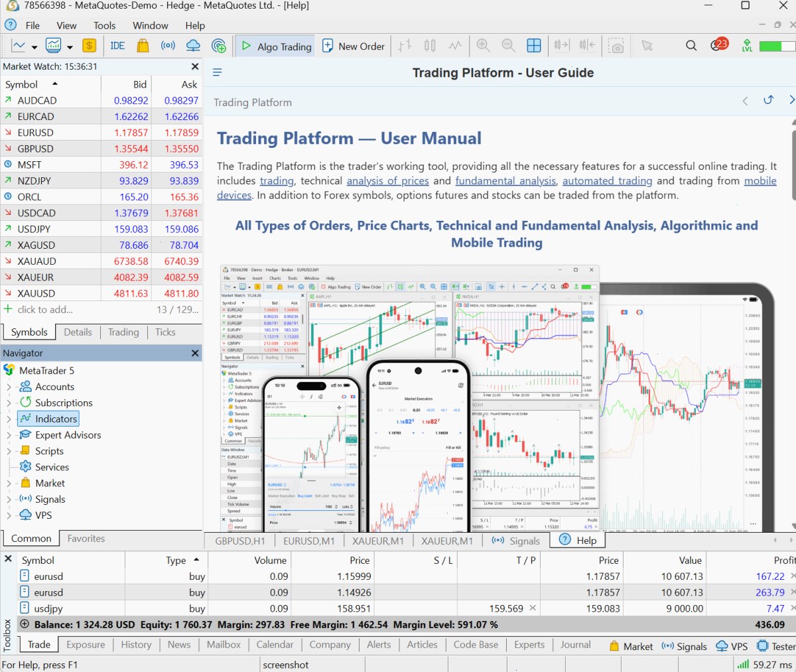Toggle the chart autoscroll toolbar button
Screen dimensions: 796x672
562,46
